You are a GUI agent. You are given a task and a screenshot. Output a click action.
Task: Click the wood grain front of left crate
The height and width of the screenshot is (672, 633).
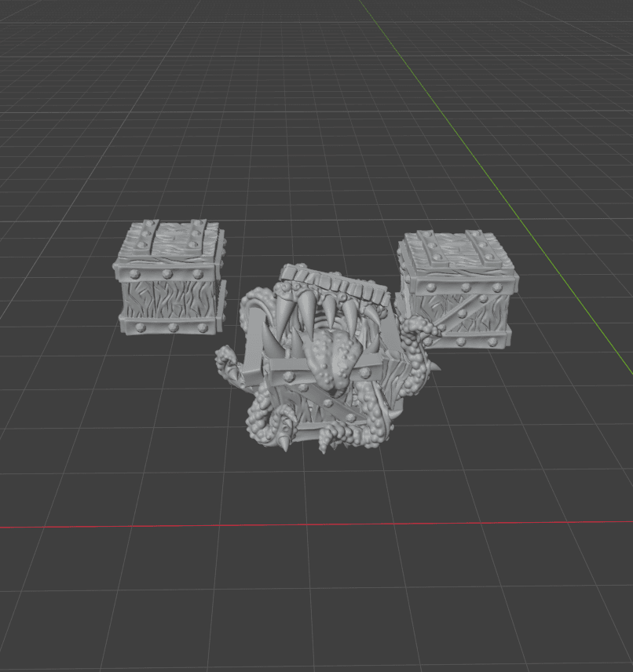click(x=168, y=301)
